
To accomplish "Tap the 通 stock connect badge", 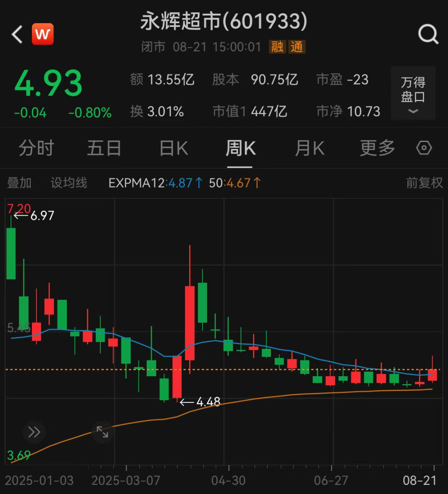I will click(x=297, y=47).
